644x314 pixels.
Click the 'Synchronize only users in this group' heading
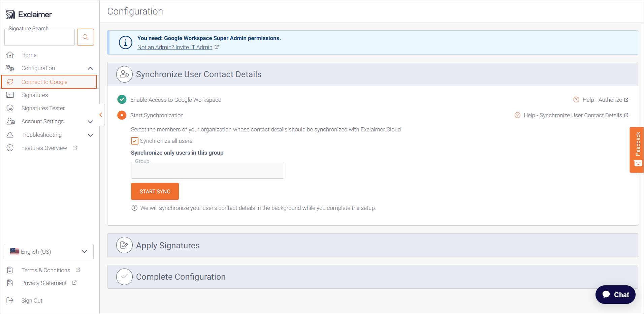coord(177,153)
